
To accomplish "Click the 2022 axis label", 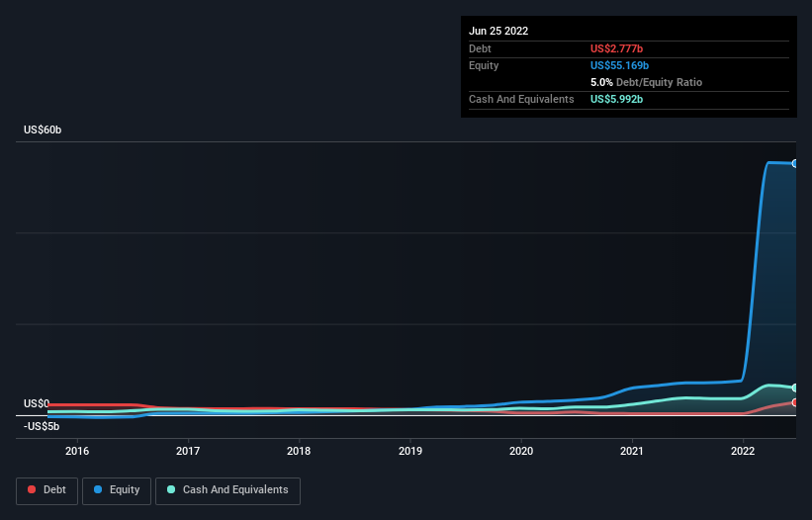I will tap(743, 451).
